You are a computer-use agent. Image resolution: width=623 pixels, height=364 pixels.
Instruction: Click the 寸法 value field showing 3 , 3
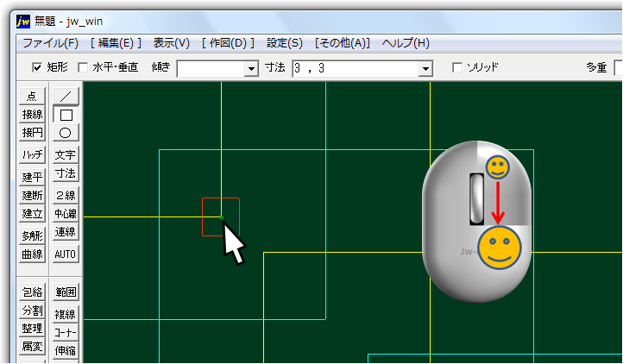[x=354, y=68]
